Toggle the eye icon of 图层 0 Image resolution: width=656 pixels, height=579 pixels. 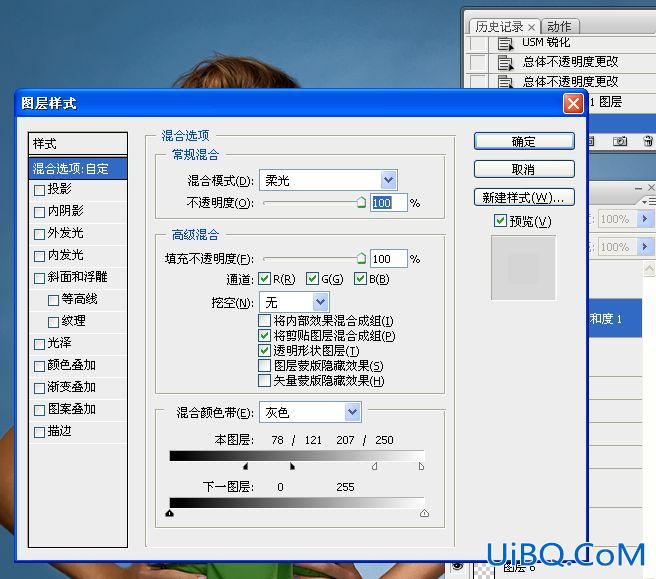coord(458,566)
